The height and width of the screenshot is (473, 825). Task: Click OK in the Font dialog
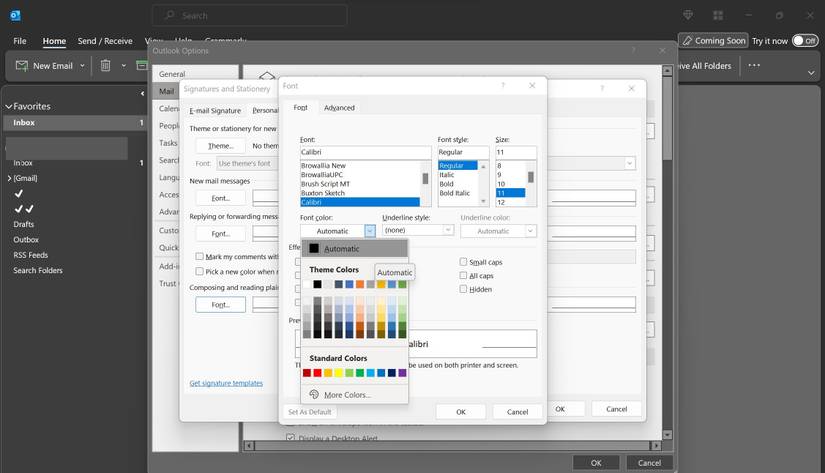coord(461,411)
